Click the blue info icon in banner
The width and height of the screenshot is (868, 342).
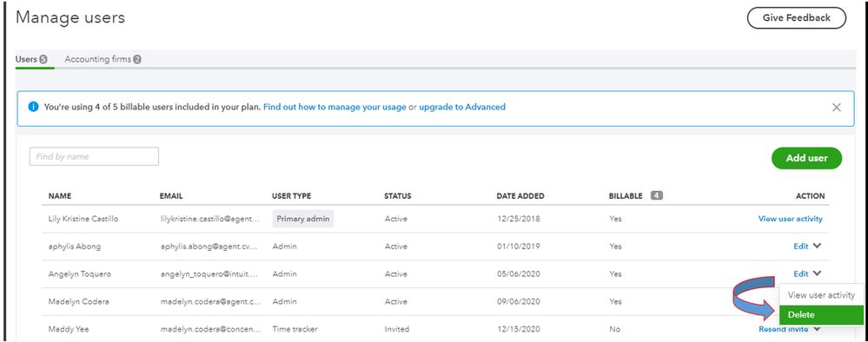[x=33, y=107]
